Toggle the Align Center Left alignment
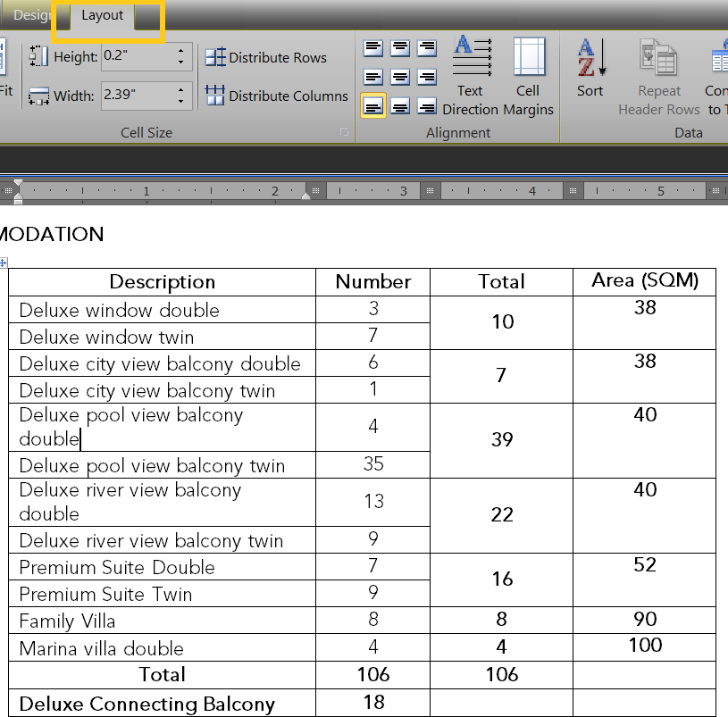 pos(373,77)
